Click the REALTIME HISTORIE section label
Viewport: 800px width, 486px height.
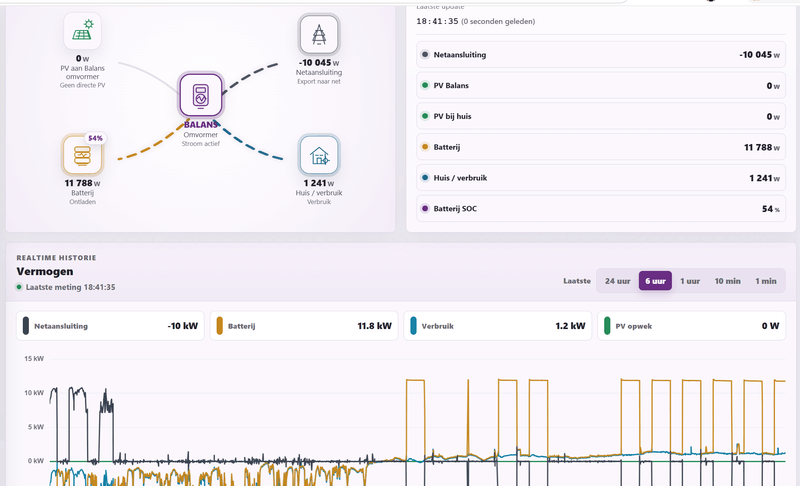[x=56, y=258]
